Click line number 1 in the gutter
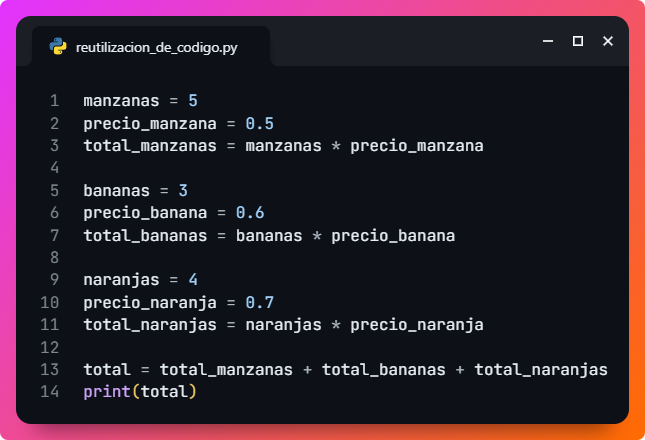645x440 pixels. tap(54, 100)
